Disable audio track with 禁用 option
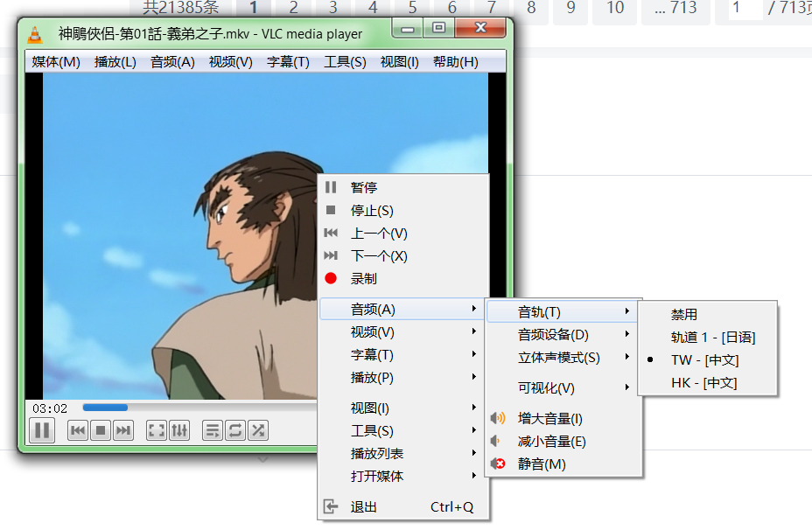 point(707,314)
